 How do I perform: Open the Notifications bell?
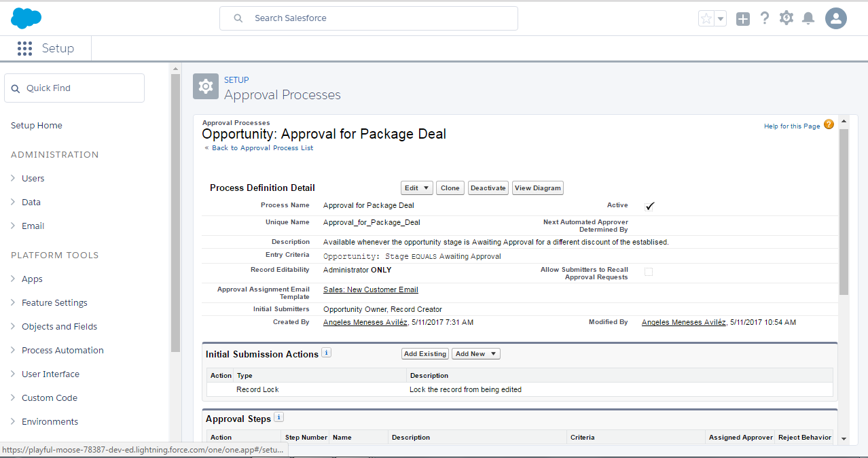coord(808,18)
